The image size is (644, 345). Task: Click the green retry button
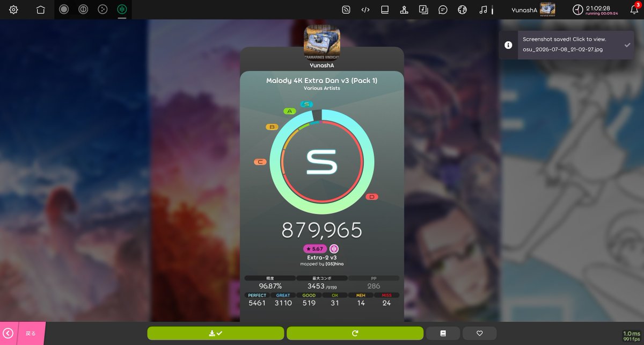pyautogui.click(x=355, y=333)
